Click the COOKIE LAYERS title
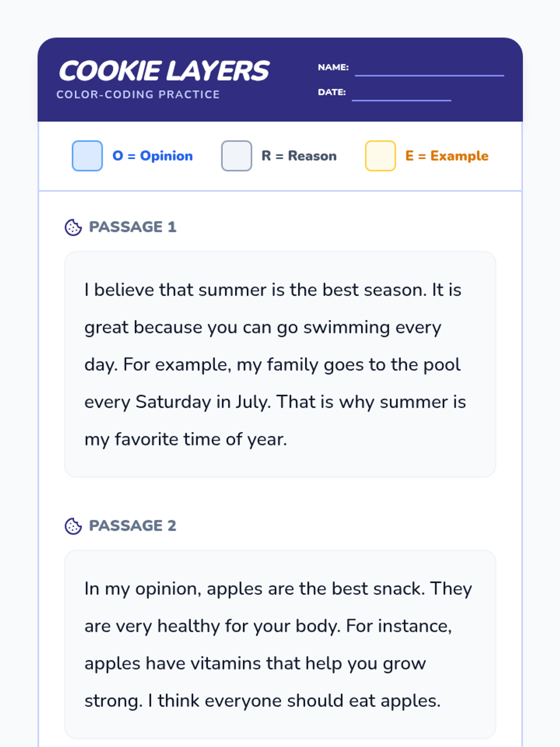The image size is (560, 747). point(164,71)
